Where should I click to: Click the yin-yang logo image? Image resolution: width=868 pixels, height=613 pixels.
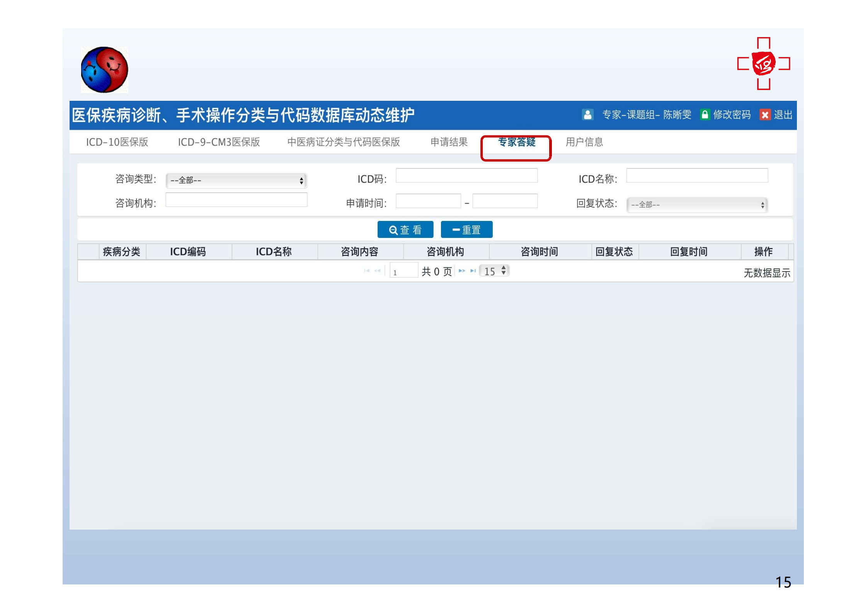104,70
